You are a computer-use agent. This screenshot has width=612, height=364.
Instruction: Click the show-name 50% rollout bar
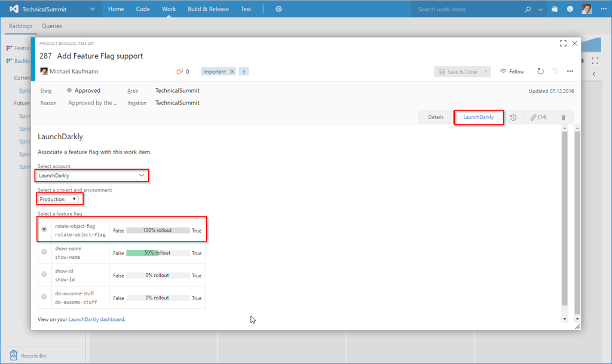tap(158, 253)
